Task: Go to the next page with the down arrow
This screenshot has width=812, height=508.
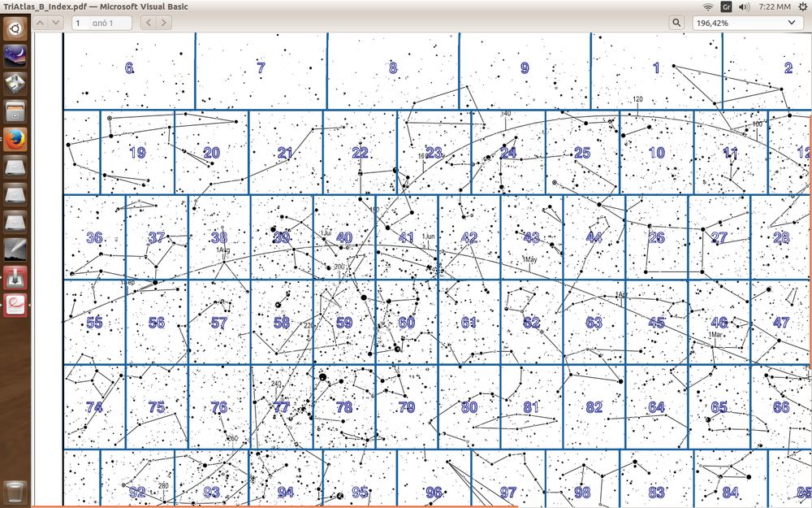Action: pyautogui.click(x=55, y=23)
